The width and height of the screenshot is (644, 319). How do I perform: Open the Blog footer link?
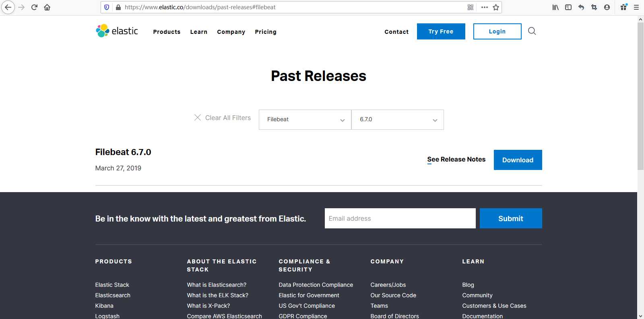coord(468,285)
